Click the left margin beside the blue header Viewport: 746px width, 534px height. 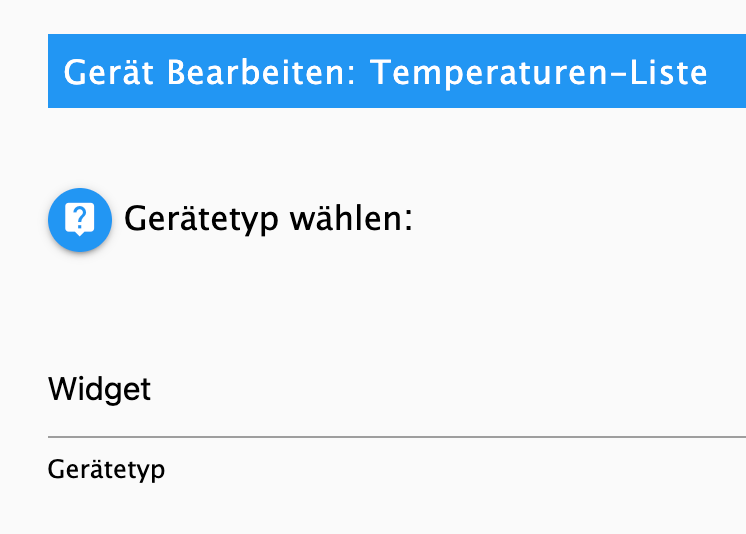coord(24,71)
